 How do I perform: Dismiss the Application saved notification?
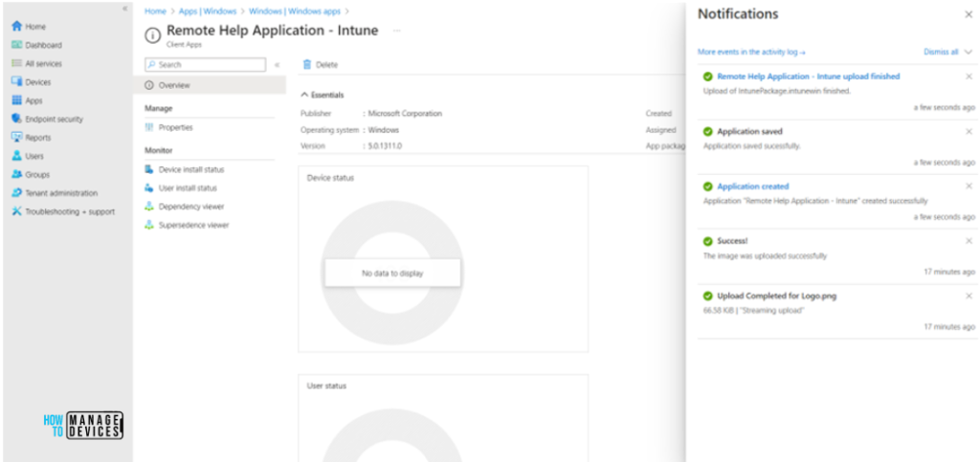pyautogui.click(x=969, y=131)
